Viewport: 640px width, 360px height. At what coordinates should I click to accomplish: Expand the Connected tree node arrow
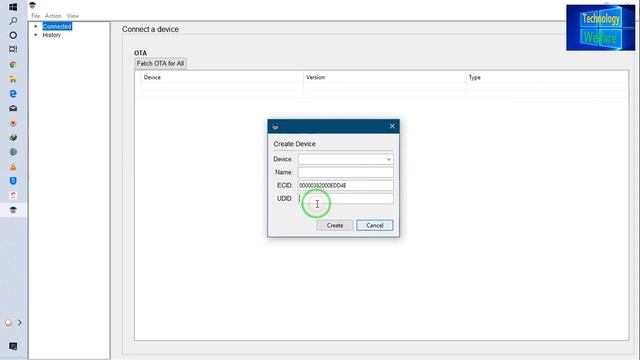tap(36, 26)
